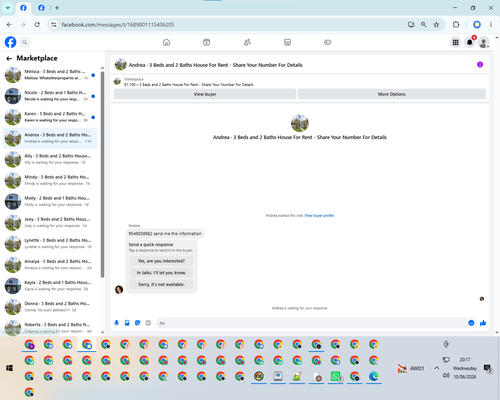This screenshot has height=400, width=500.
Task: Open the GIF picker in composer
Action: point(148,323)
